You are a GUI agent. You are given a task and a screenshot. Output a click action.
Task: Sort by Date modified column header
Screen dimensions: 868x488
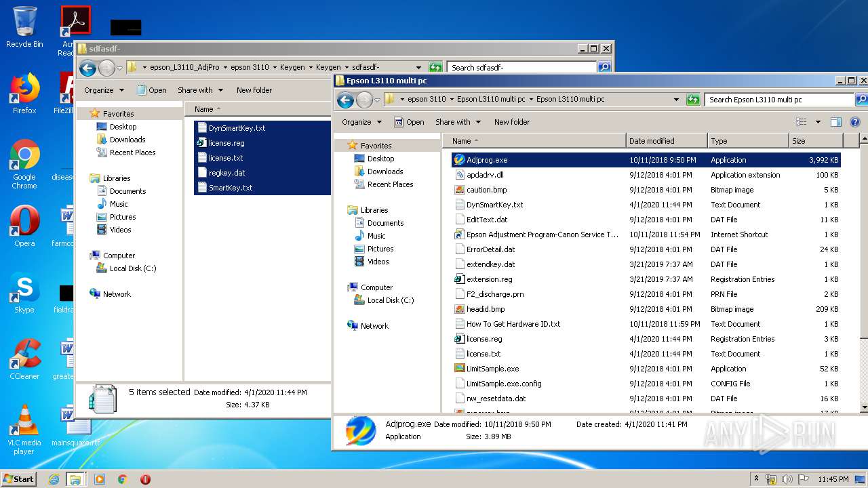667,141
